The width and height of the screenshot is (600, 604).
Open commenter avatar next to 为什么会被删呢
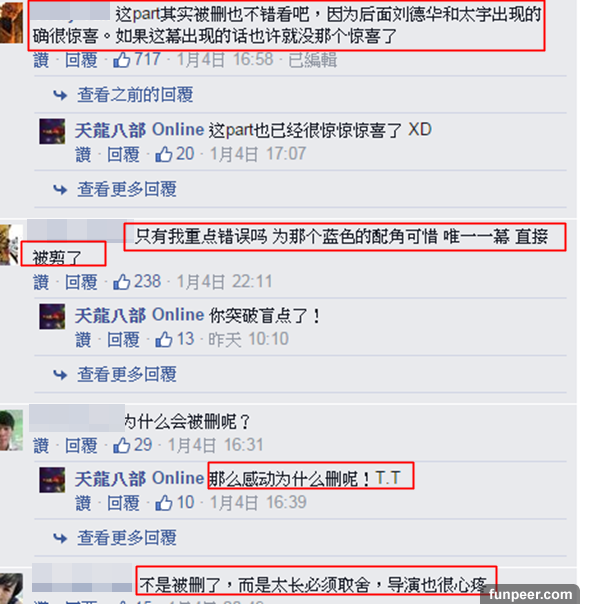tap(11, 430)
